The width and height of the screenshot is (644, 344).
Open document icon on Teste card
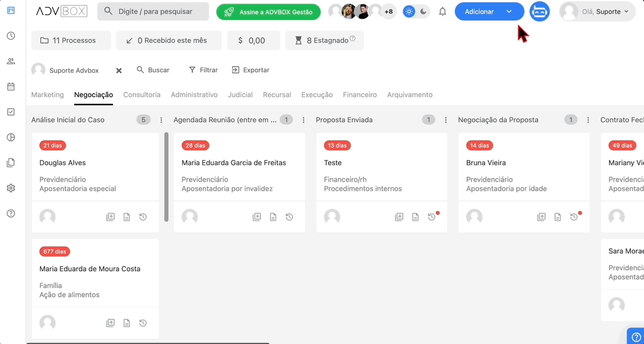point(415,217)
